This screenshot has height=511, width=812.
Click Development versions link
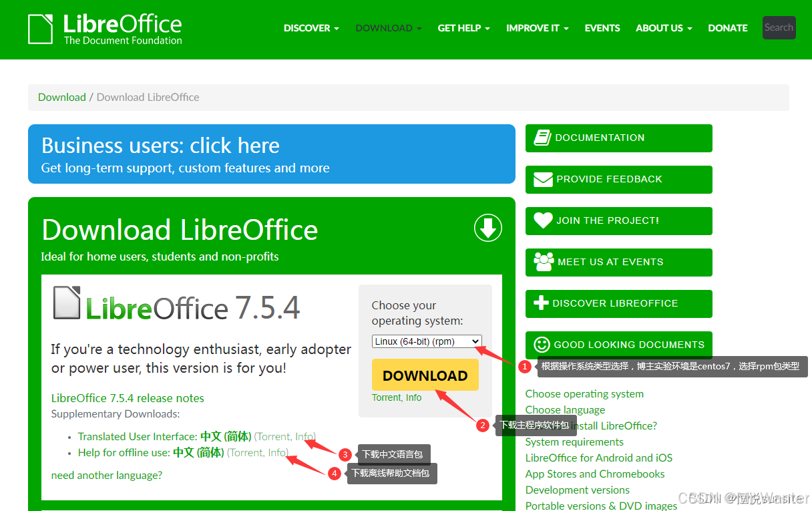[578, 490]
